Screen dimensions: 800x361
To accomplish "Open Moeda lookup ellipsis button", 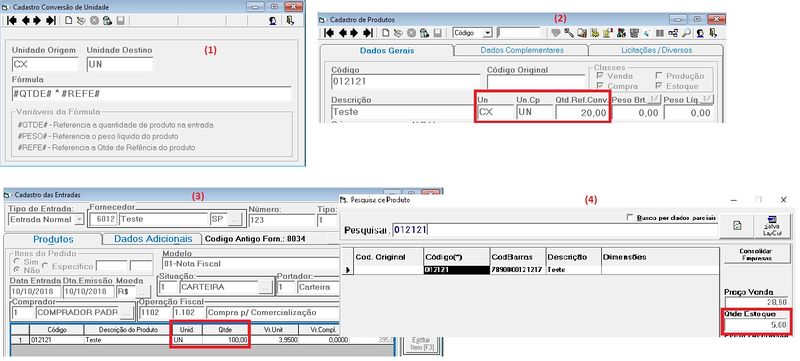I will click(x=143, y=292).
